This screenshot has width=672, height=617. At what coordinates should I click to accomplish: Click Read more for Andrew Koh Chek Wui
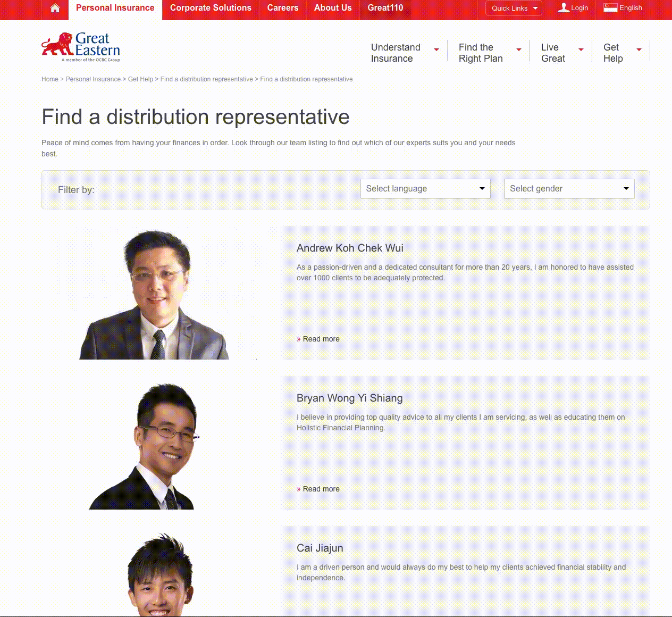318,339
